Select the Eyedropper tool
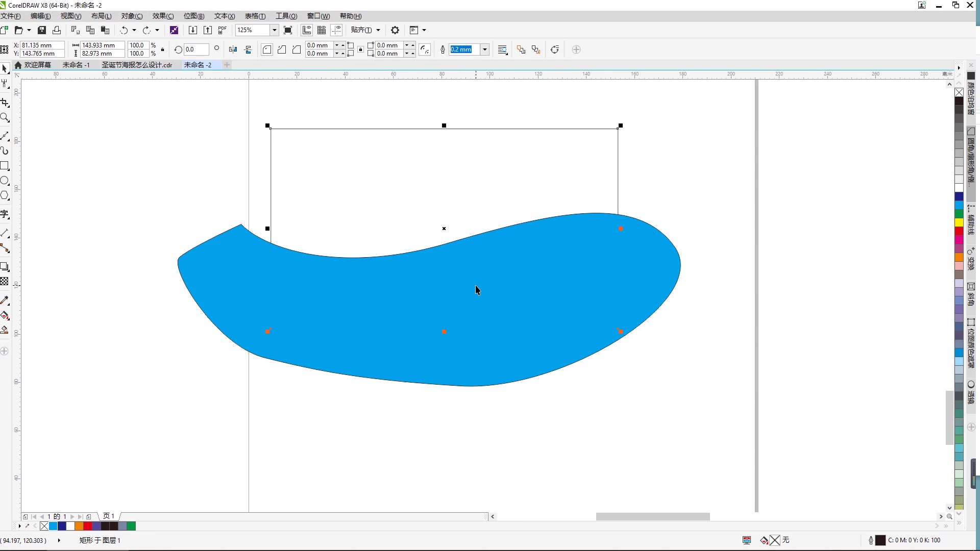980x551 pixels. [x=5, y=300]
